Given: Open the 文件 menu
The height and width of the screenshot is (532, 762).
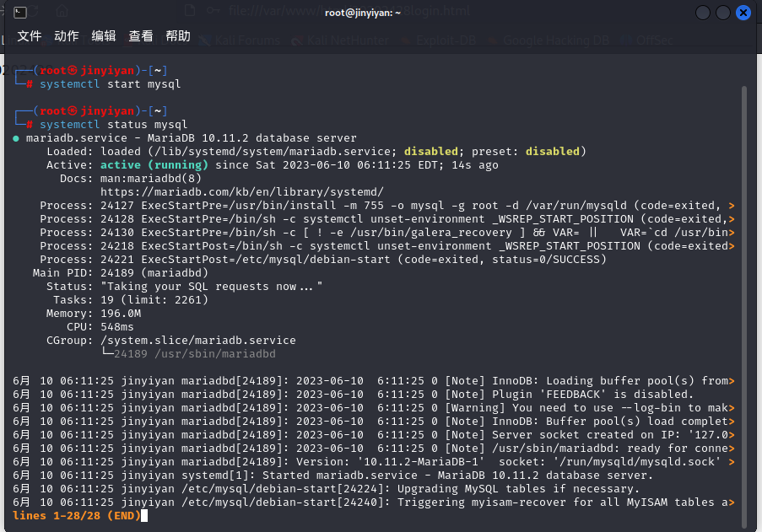Looking at the screenshot, I should (x=30, y=36).
